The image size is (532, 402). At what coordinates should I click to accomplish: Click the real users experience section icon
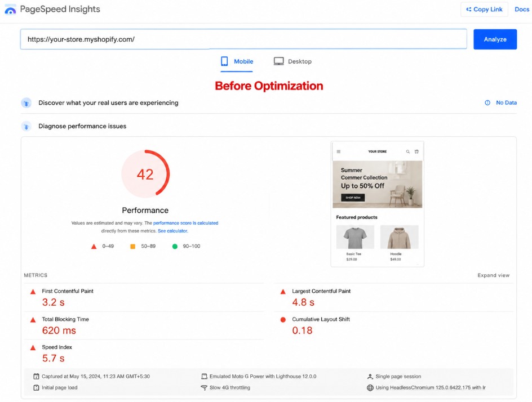[26, 102]
